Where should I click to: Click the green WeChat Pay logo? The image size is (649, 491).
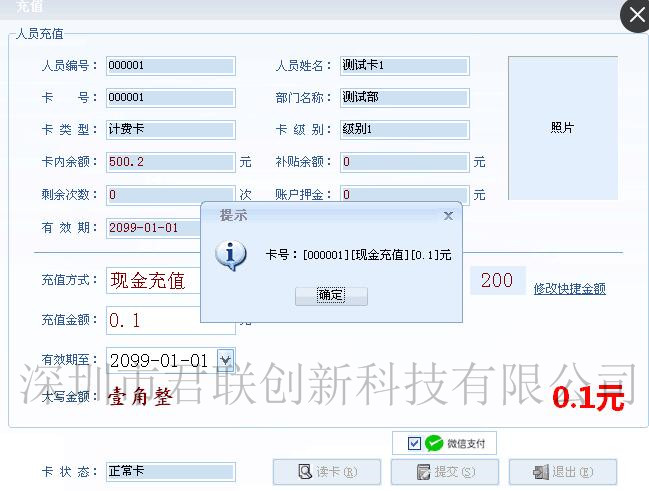point(434,443)
